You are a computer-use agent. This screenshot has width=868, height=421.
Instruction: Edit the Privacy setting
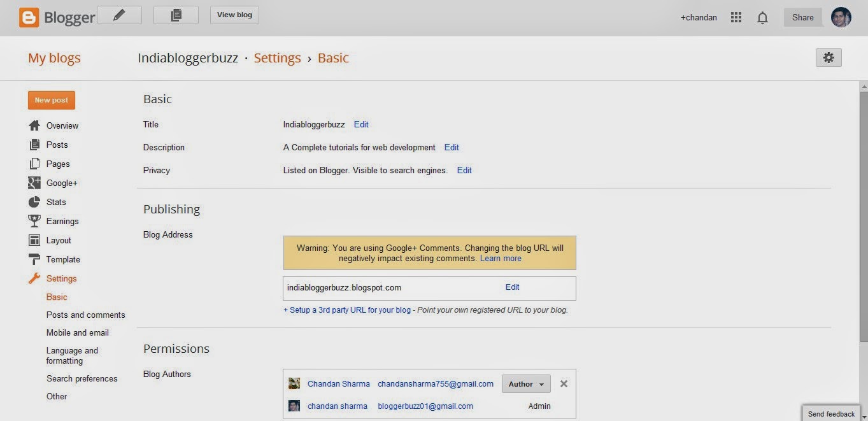click(x=464, y=170)
